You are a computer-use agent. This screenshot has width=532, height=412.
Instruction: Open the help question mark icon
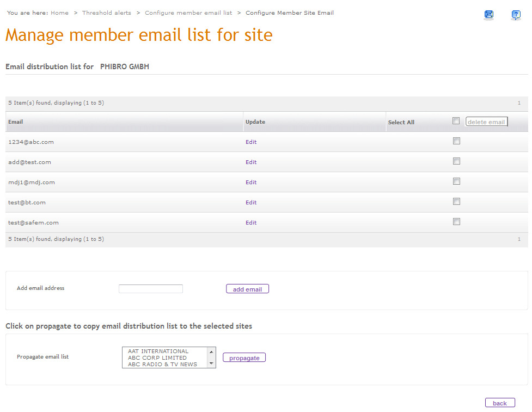516,15
